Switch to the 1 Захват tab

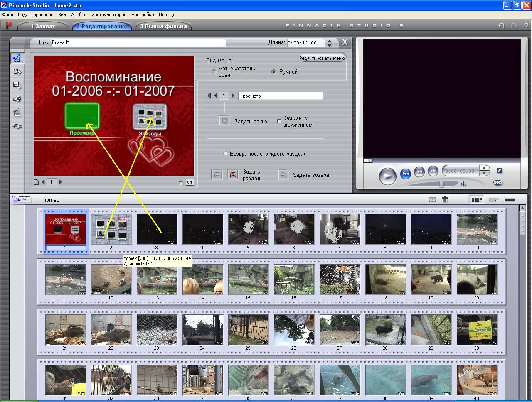click(x=43, y=26)
